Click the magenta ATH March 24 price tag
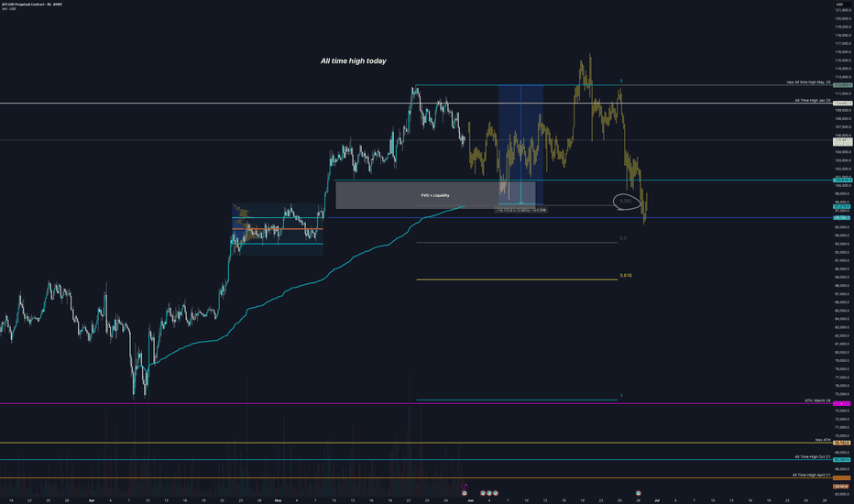 842,404
